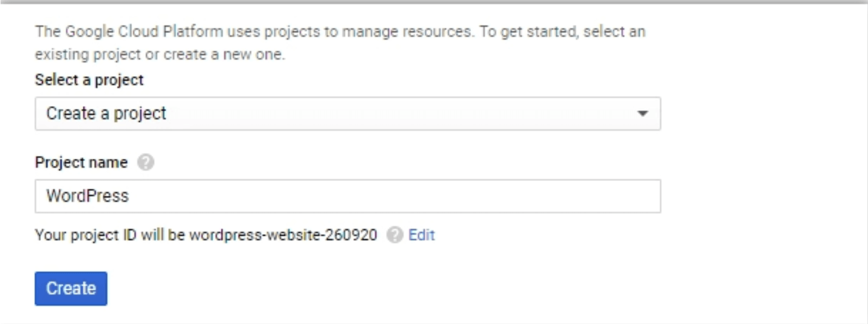Image resolution: width=868 pixels, height=324 pixels.
Task: Click the dropdown arrow in Select a project
Action: (642, 114)
